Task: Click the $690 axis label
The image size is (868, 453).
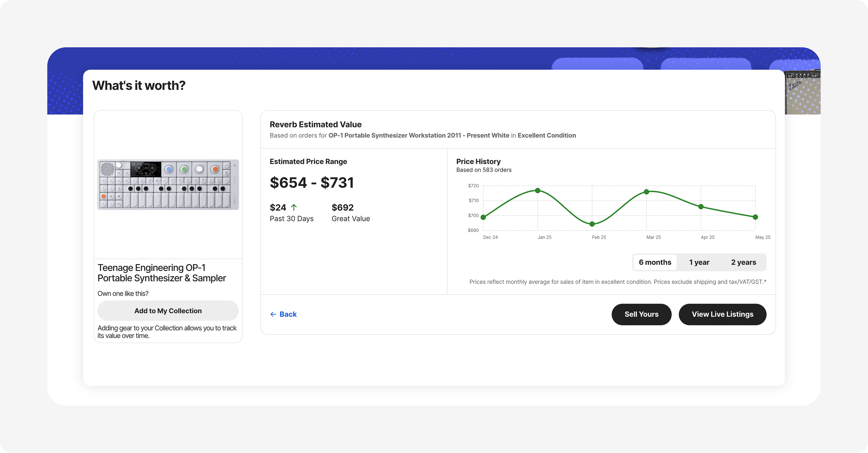Action: click(473, 230)
